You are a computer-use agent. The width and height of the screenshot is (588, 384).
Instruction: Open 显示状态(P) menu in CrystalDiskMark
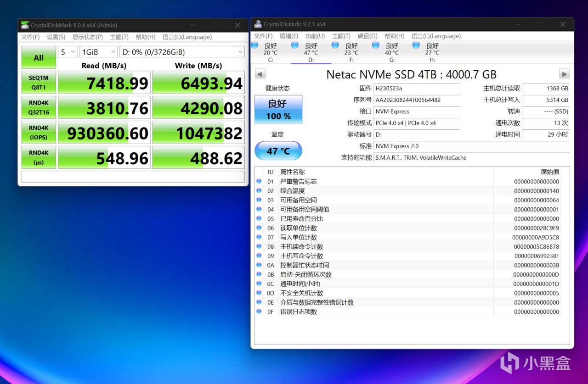pos(88,37)
